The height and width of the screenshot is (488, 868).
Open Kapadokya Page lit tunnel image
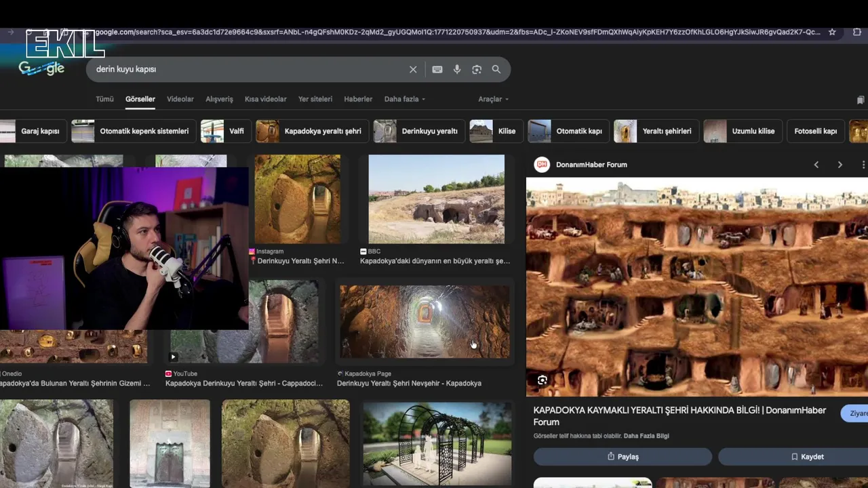point(425,321)
